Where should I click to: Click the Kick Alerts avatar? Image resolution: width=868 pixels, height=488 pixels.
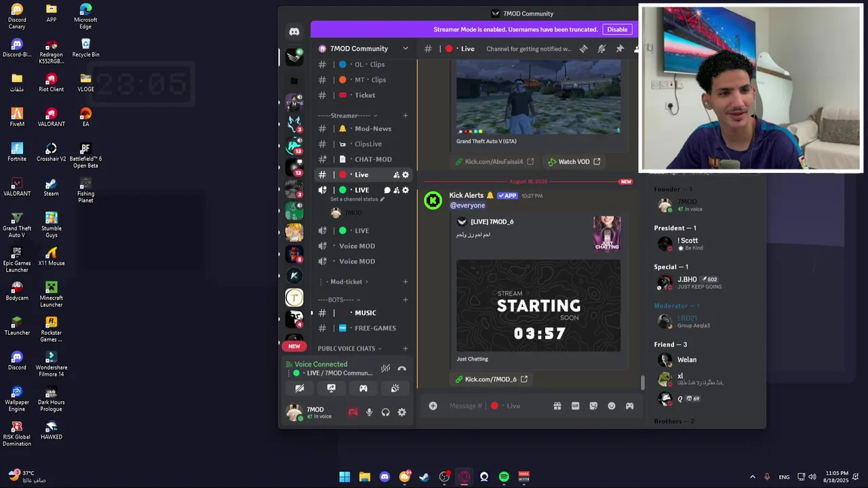433,201
